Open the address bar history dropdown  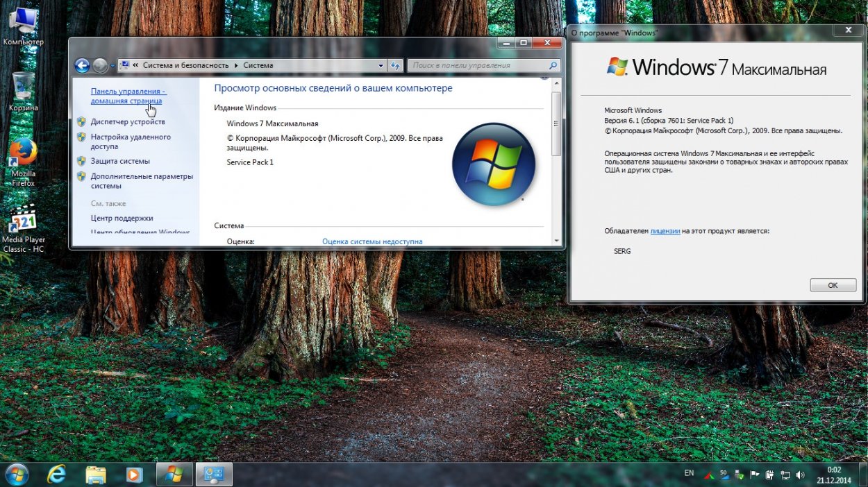pos(381,66)
